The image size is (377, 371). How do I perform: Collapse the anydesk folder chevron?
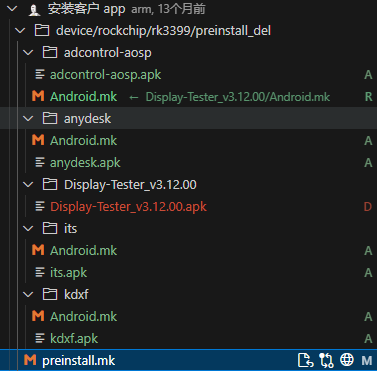(28, 119)
